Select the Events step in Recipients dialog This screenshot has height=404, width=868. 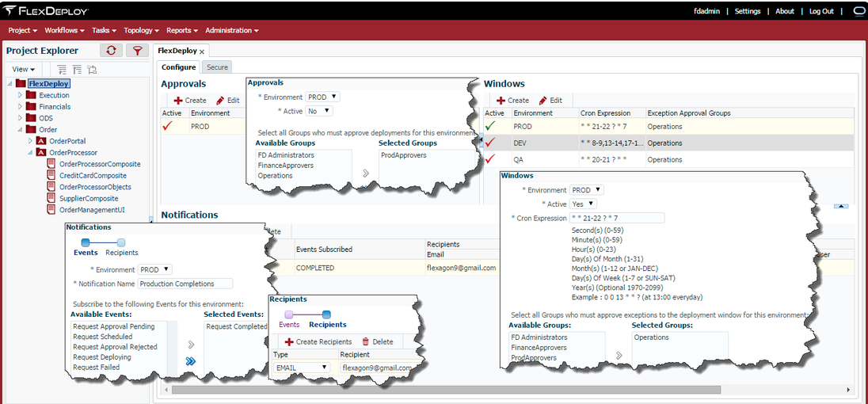289,314
